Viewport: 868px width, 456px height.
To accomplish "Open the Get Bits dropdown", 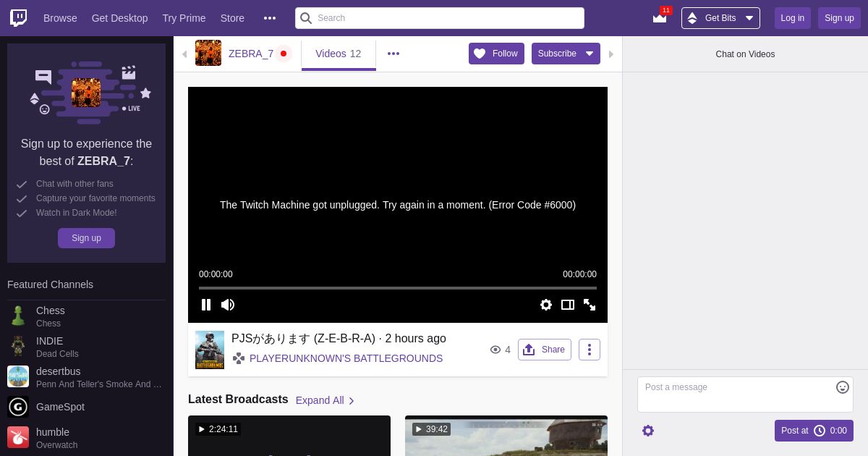I will click(720, 18).
